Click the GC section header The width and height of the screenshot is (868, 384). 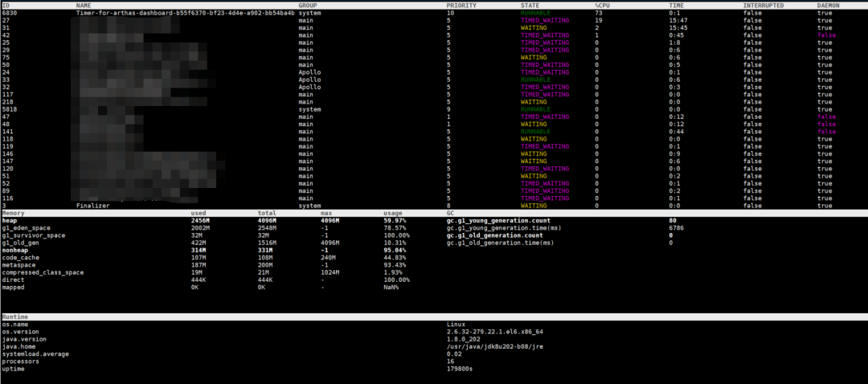coord(450,213)
